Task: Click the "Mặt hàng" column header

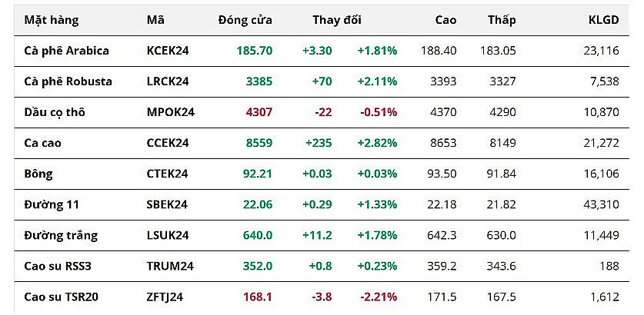Action: [52, 20]
